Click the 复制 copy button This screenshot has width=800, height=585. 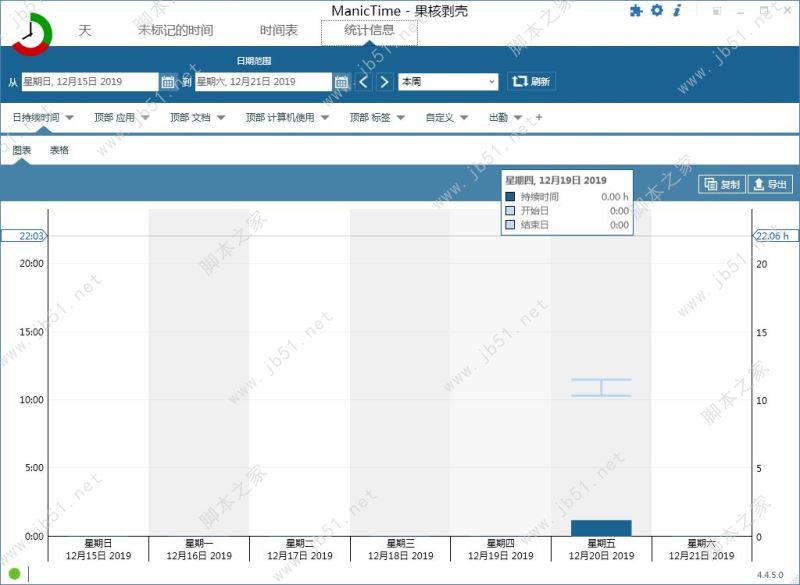[722, 184]
